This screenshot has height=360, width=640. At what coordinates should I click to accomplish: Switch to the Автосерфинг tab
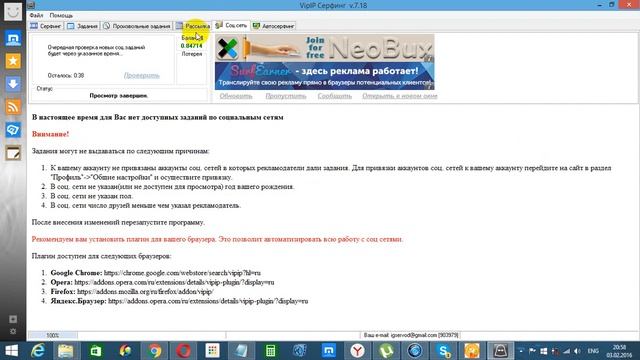[x=273, y=26]
